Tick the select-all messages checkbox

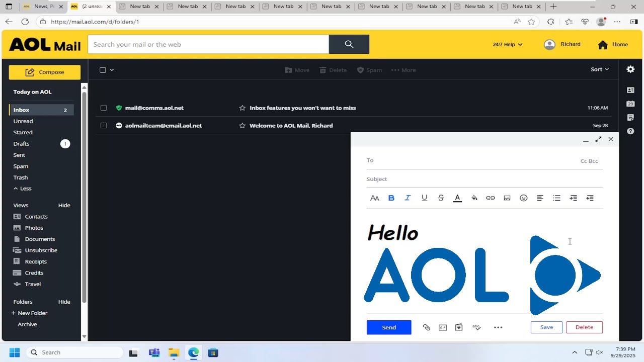103,70
